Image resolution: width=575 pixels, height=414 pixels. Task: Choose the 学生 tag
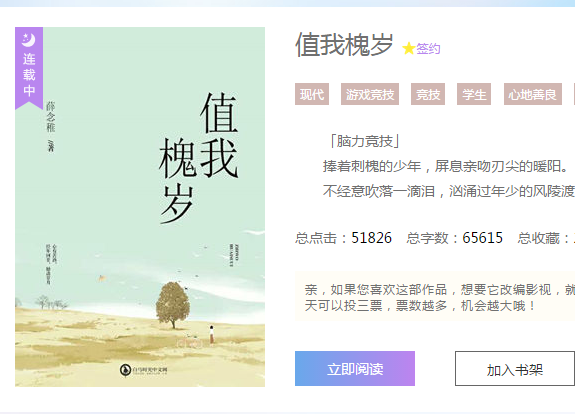[474, 94]
